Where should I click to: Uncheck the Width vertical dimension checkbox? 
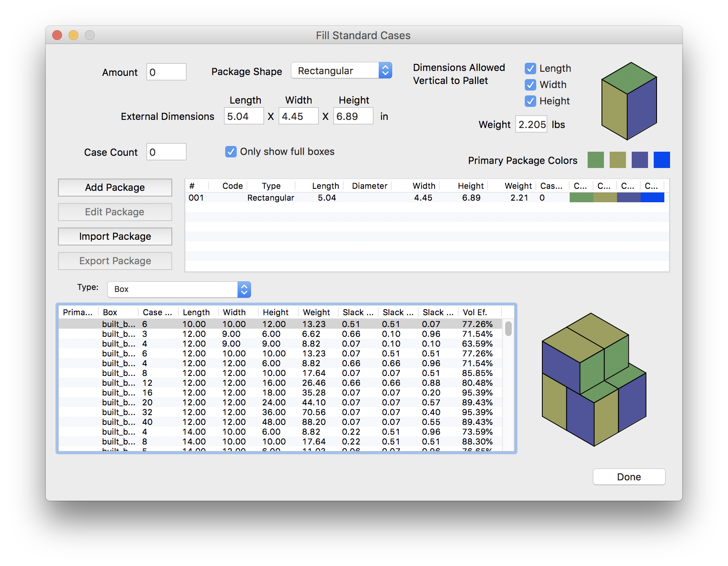click(530, 85)
